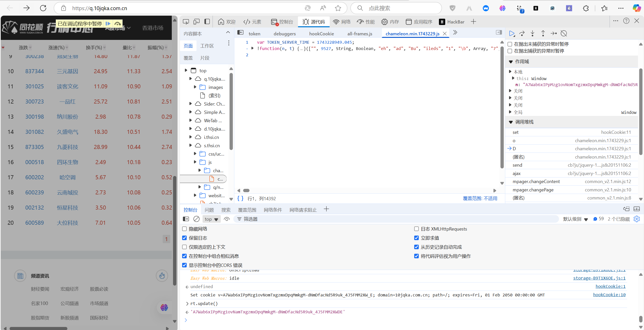Click deactivate breakpoints icon

(x=564, y=34)
